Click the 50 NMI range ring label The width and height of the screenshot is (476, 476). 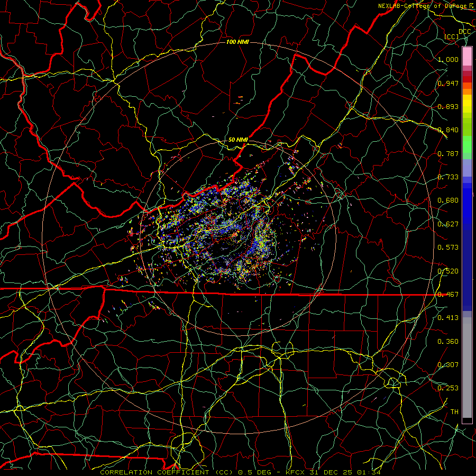[x=238, y=140]
